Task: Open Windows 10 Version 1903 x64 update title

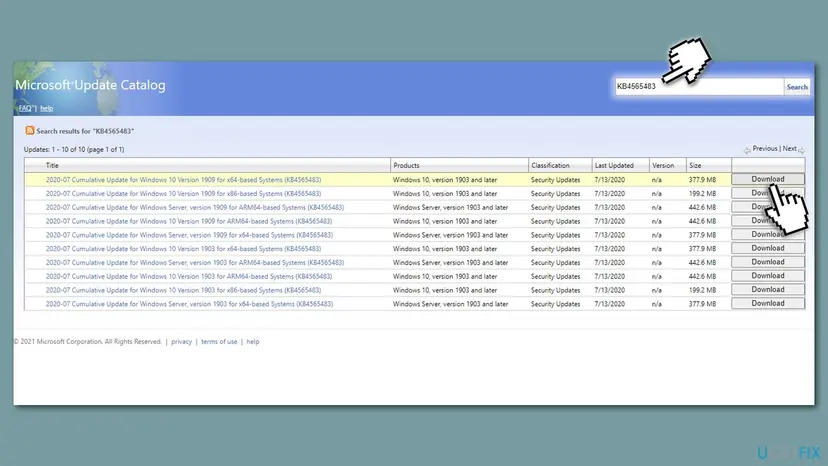Action: click(183, 248)
